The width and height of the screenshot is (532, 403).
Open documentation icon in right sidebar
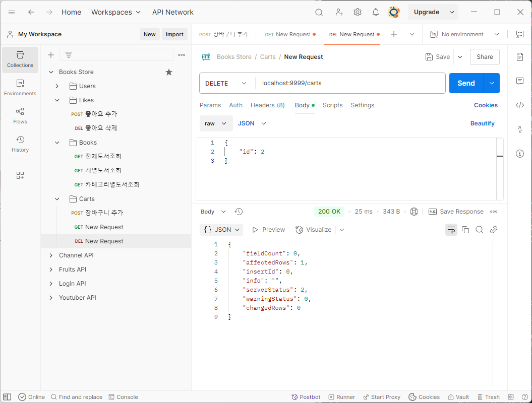click(x=520, y=56)
